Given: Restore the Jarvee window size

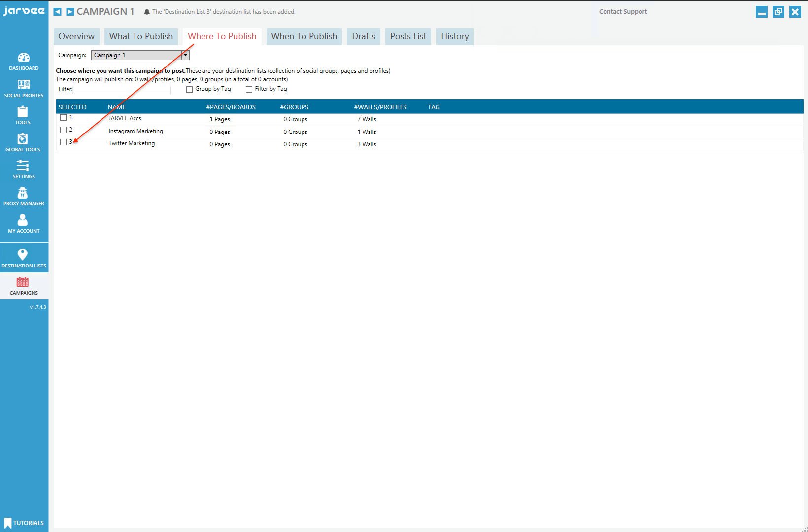Looking at the screenshot, I should (778, 12).
